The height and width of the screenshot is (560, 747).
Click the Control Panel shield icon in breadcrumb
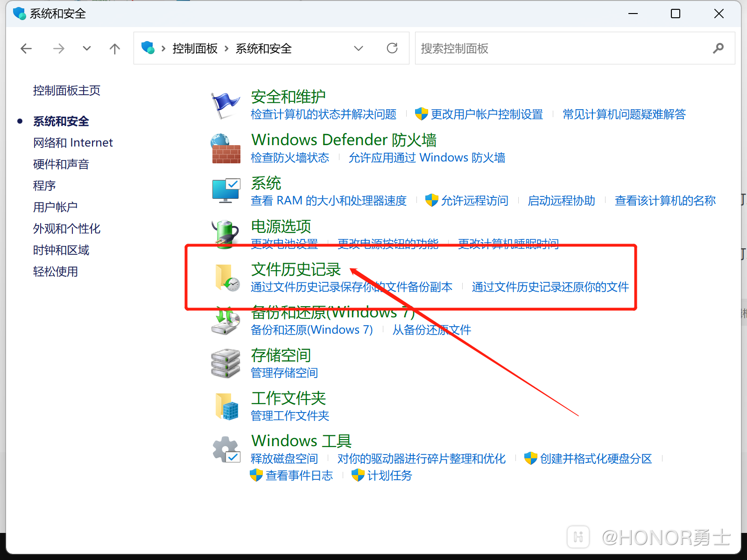(x=148, y=48)
